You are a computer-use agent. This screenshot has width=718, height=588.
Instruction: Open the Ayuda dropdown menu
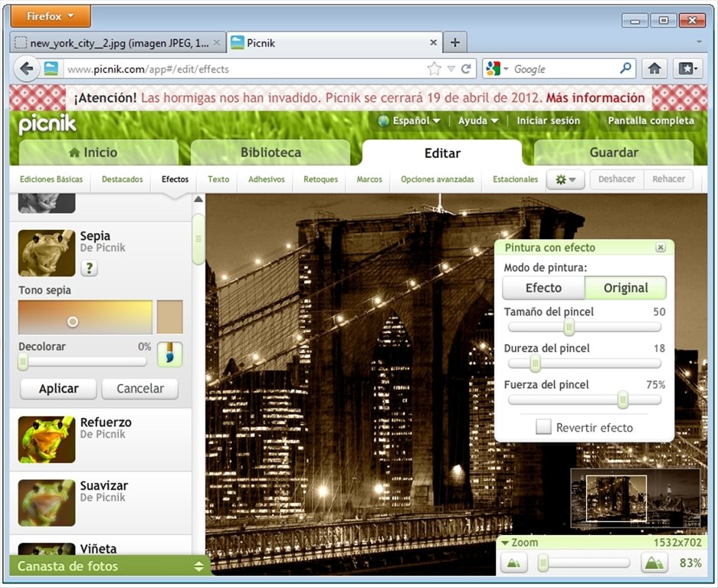pos(478,121)
